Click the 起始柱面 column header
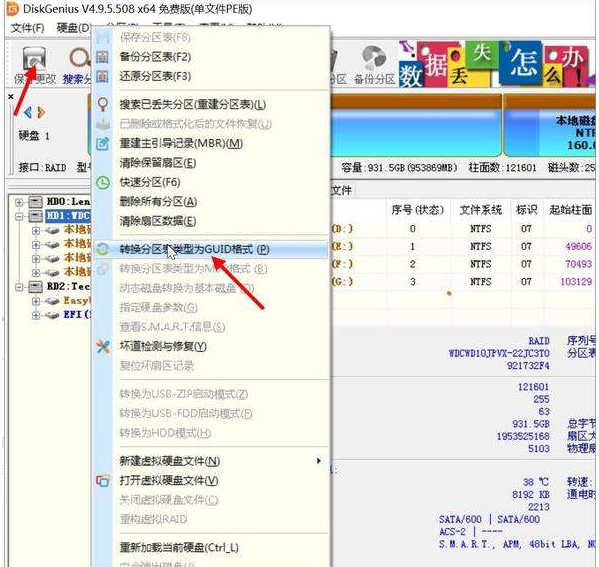599x567 pixels. pyautogui.click(x=570, y=210)
